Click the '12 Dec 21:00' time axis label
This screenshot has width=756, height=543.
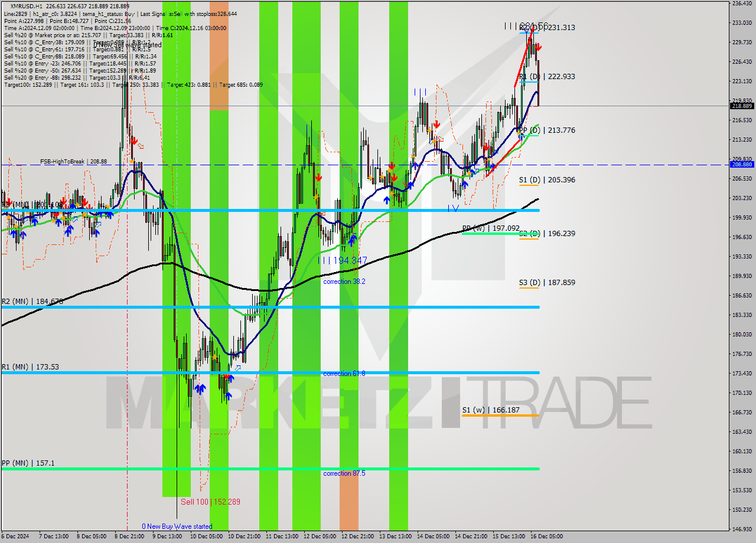(357, 537)
